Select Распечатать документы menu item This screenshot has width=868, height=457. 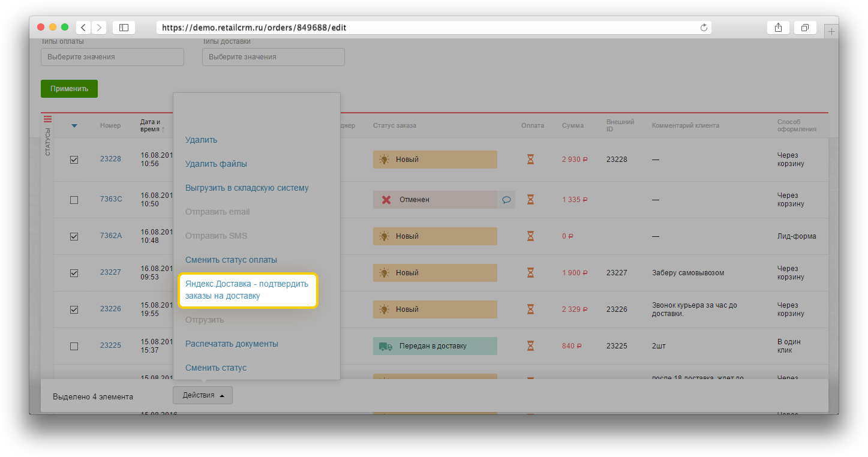(x=232, y=344)
